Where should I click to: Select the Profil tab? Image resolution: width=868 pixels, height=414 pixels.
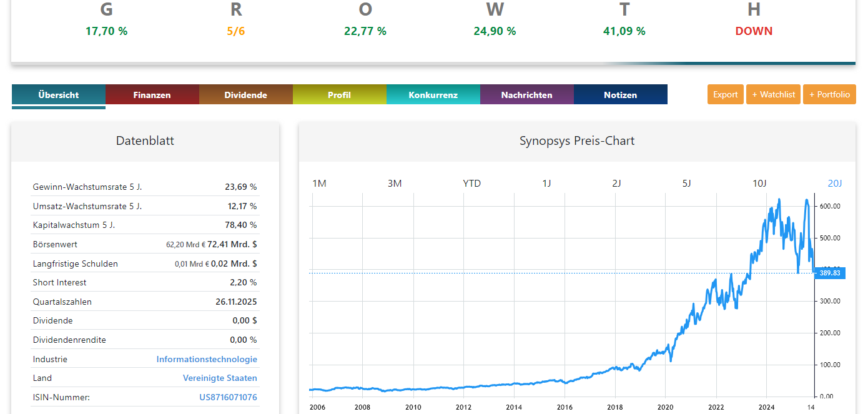click(x=339, y=95)
